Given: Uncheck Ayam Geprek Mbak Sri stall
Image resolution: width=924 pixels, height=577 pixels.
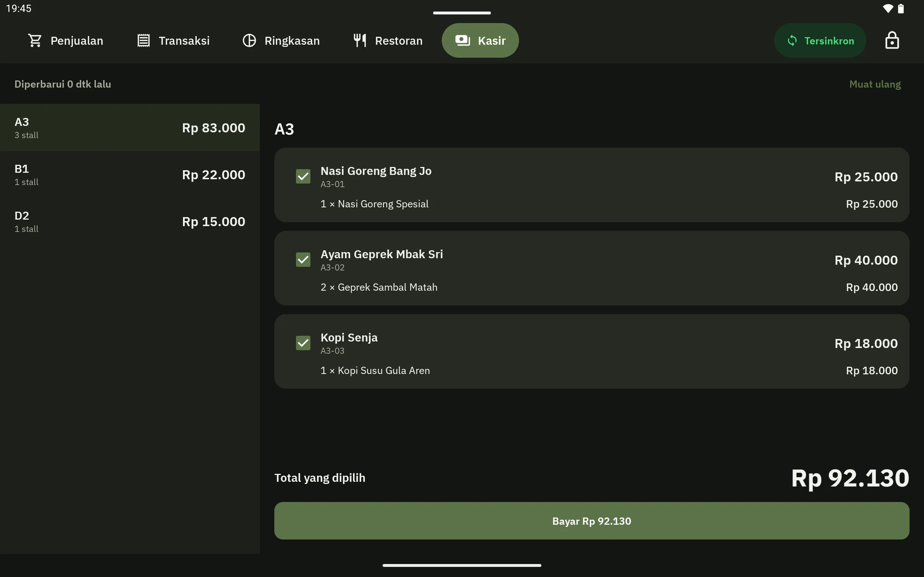Looking at the screenshot, I should click(x=303, y=260).
